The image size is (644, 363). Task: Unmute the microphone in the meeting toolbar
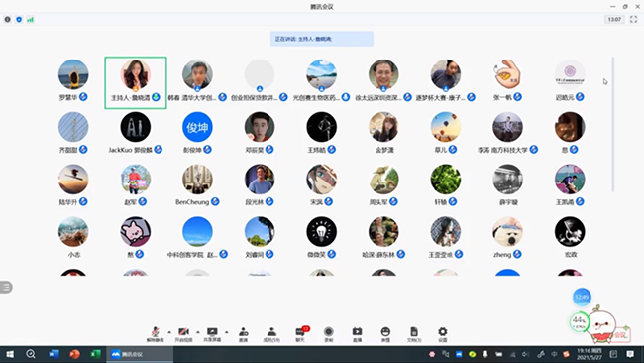pos(155,334)
